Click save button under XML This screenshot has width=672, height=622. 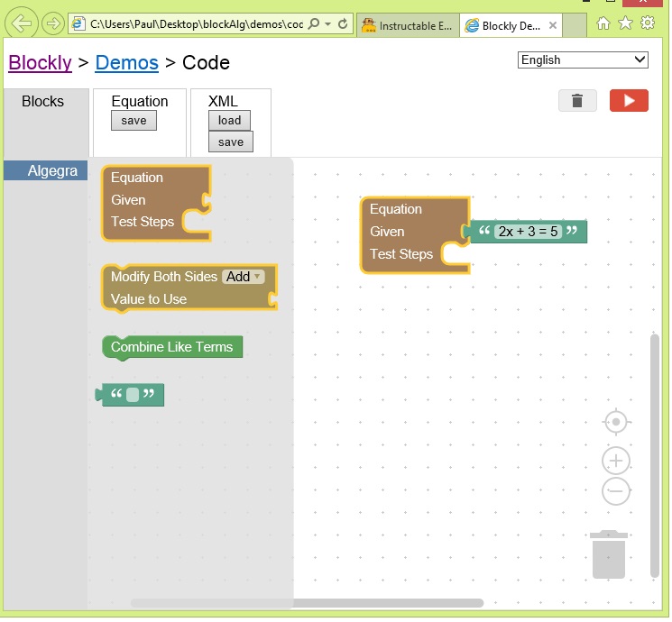(x=232, y=142)
